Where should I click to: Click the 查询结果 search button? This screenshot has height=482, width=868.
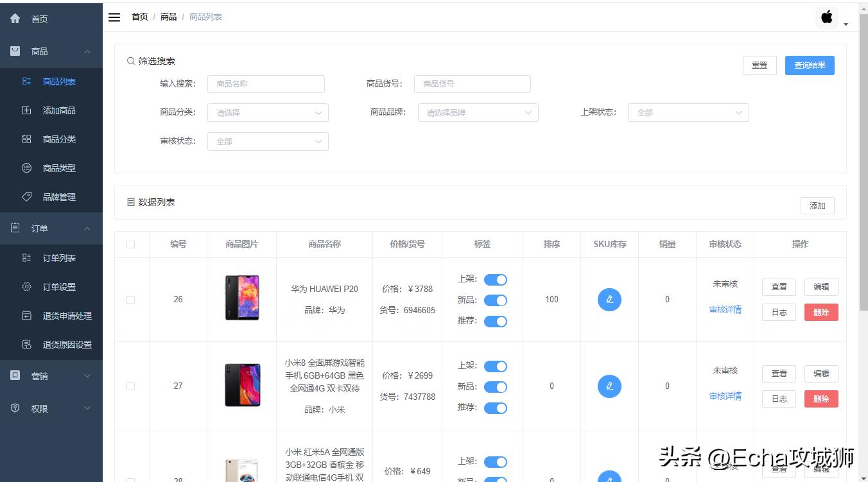(x=810, y=65)
